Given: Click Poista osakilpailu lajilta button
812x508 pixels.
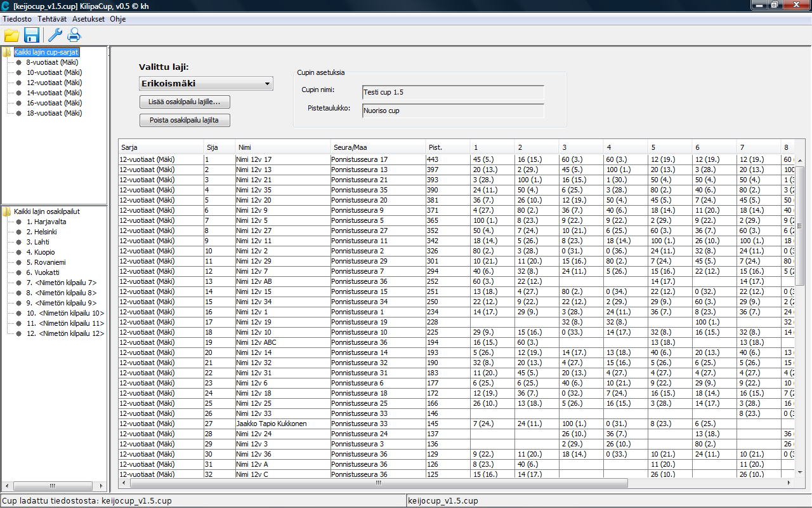Looking at the screenshot, I should pyautogui.click(x=185, y=120).
